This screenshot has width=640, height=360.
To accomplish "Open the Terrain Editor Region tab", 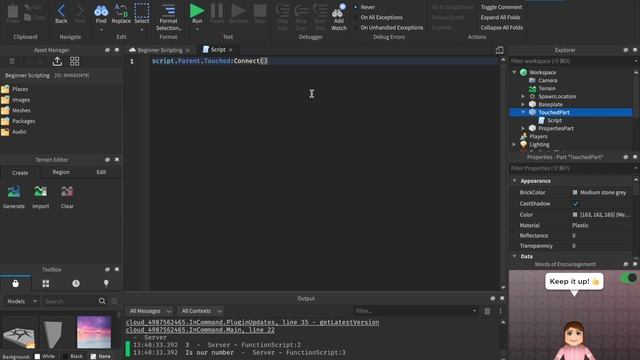I will (x=61, y=172).
